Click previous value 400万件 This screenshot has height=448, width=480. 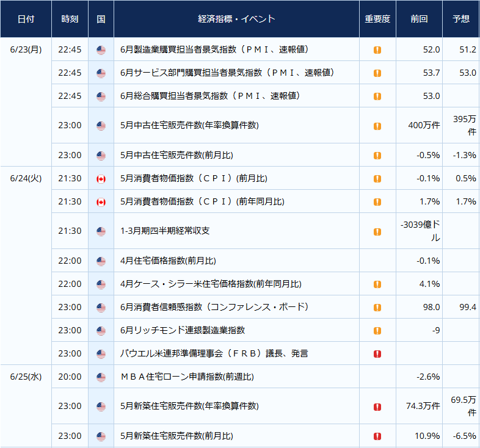pyautogui.click(x=424, y=125)
